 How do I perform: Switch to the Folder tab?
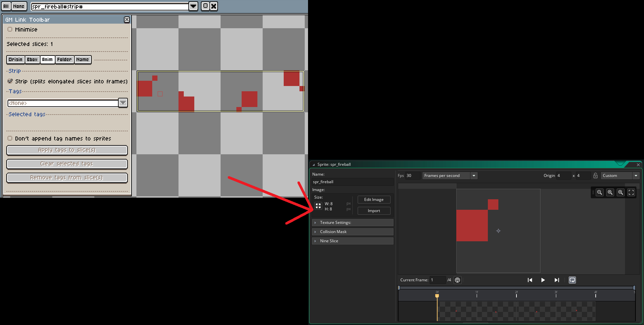pos(64,59)
